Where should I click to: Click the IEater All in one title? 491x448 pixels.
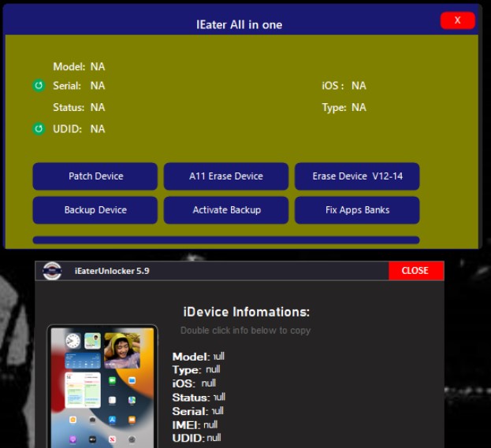point(240,24)
